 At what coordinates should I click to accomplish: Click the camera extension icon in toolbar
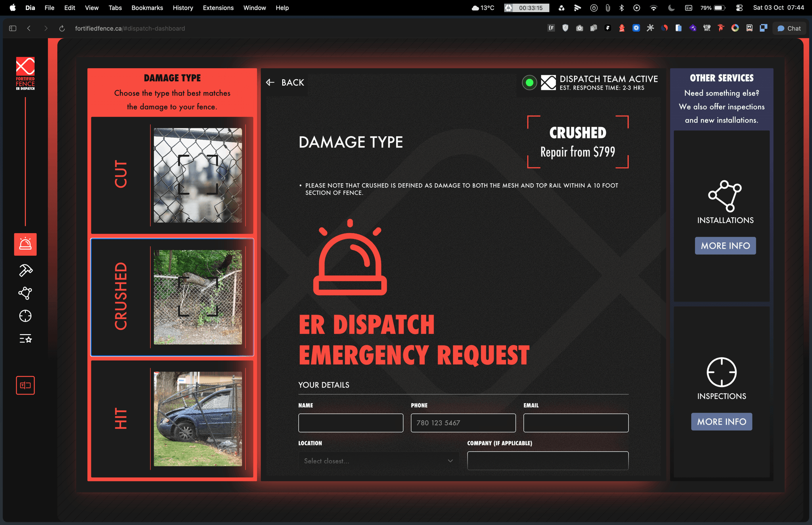[580, 28]
